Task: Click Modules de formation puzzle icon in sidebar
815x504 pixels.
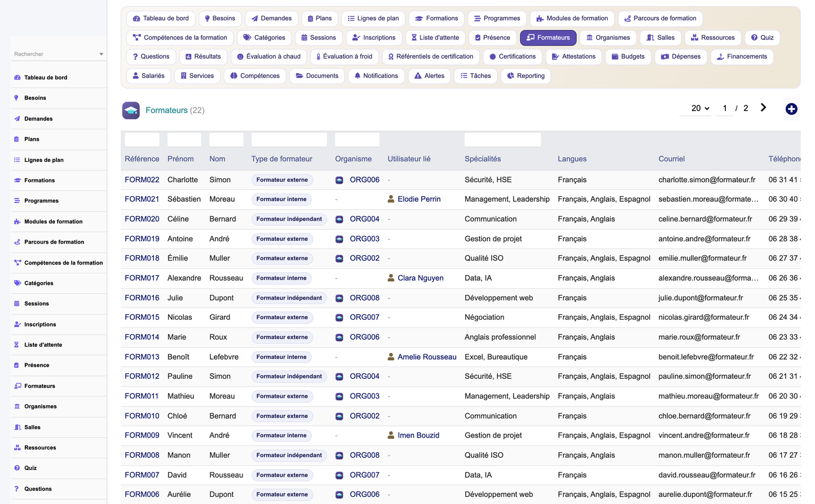Action: pos(17,222)
